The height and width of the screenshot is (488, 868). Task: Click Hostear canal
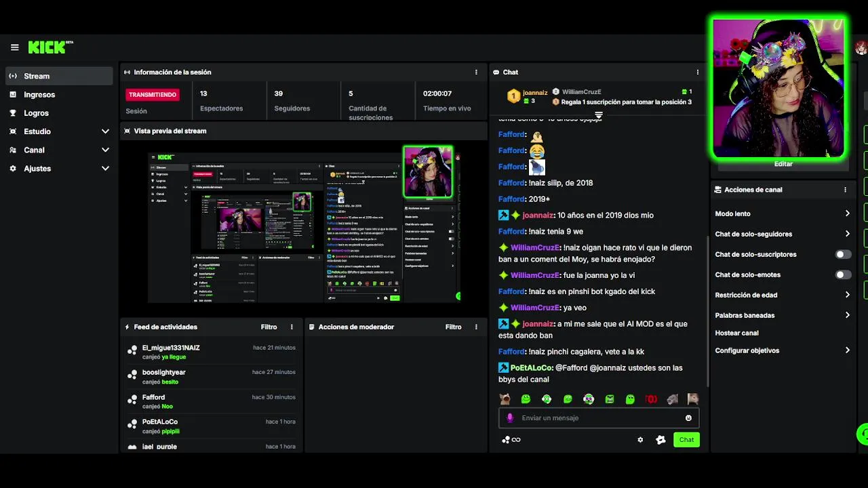click(736, 333)
